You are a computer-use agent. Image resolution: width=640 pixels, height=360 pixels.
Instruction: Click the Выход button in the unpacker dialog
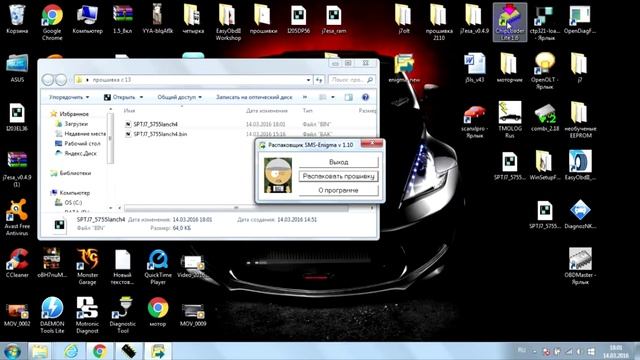pos(338,162)
